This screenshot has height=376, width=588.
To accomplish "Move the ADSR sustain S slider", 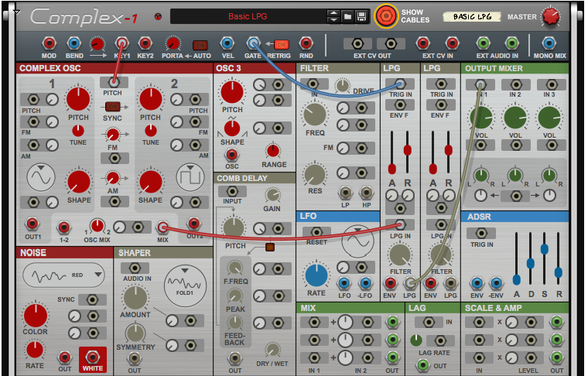I will coord(544,248).
